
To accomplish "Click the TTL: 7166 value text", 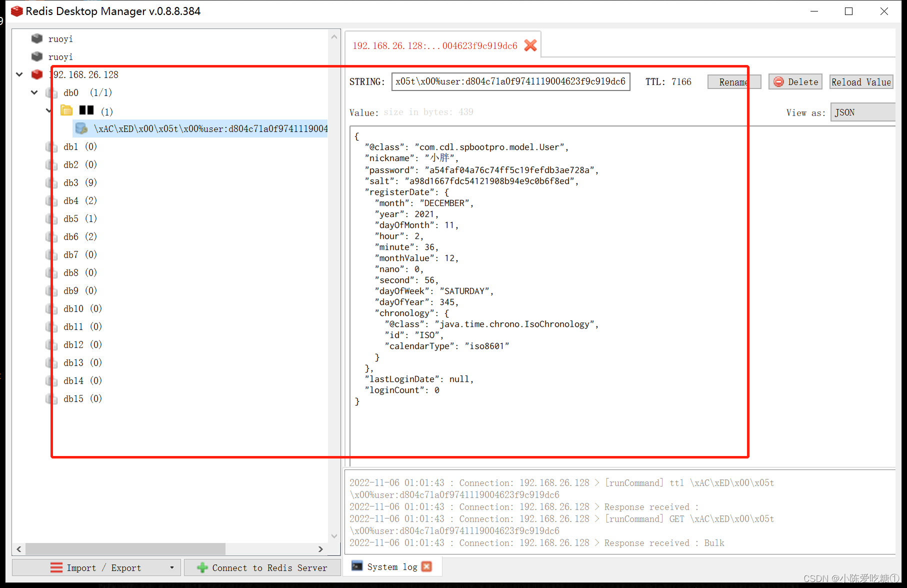I will 668,82.
